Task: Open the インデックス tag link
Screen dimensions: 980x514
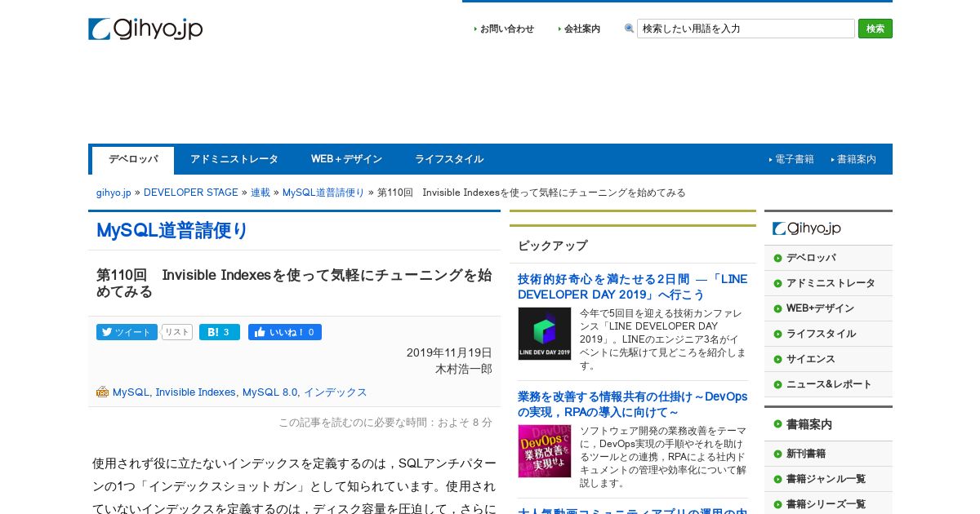Action: [336, 392]
